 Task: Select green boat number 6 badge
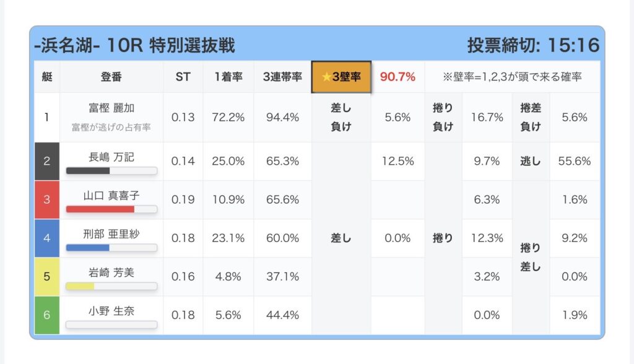coord(47,314)
